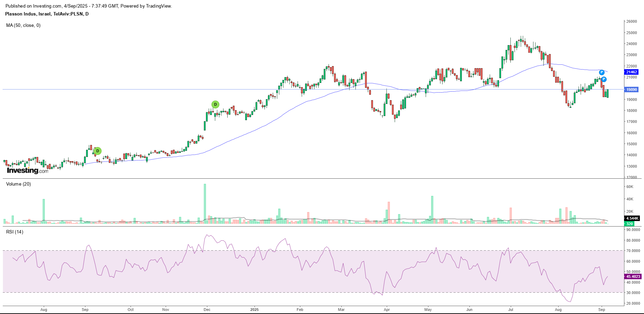The height and width of the screenshot is (314, 644).
Task: Click the Plasson Indus chart title
Action: click(x=47, y=14)
